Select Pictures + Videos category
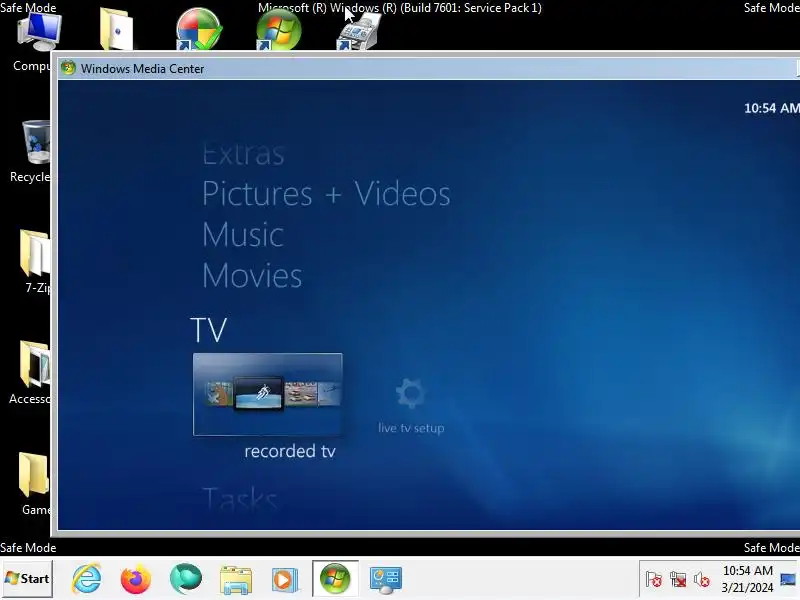Image resolution: width=800 pixels, height=600 pixels. click(x=326, y=194)
